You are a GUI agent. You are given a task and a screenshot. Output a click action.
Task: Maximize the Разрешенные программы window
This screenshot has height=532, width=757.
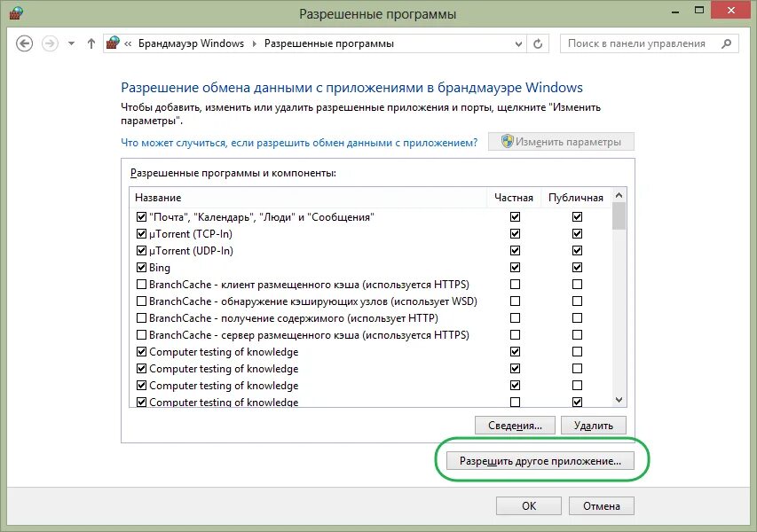pyautogui.click(x=699, y=11)
